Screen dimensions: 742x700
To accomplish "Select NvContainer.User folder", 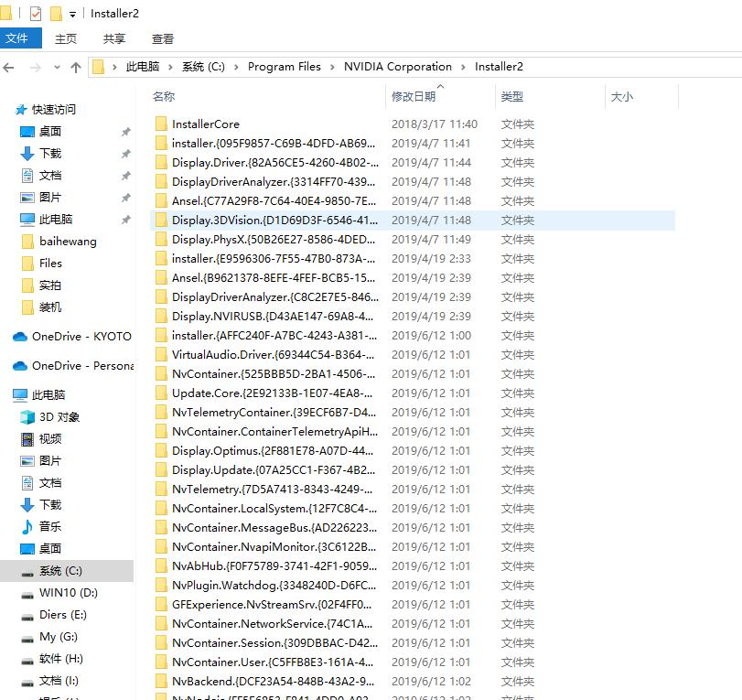I will coord(273,662).
